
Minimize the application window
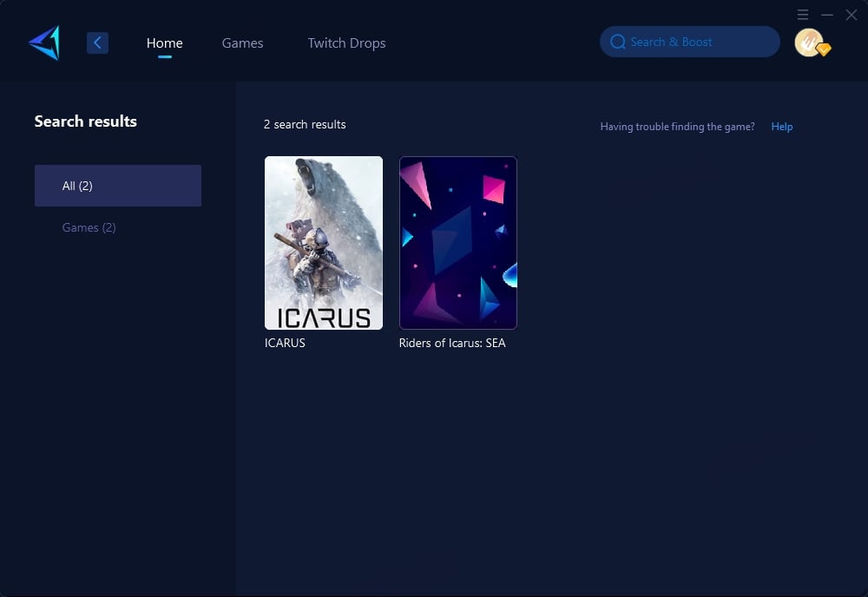827,15
